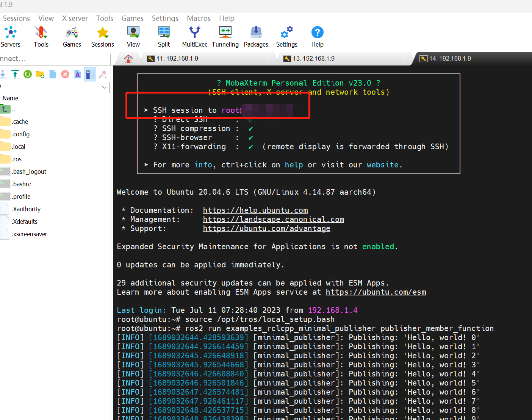Open the https://help.ubuntu.com link
This screenshot has width=532, height=420.
tap(255, 210)
